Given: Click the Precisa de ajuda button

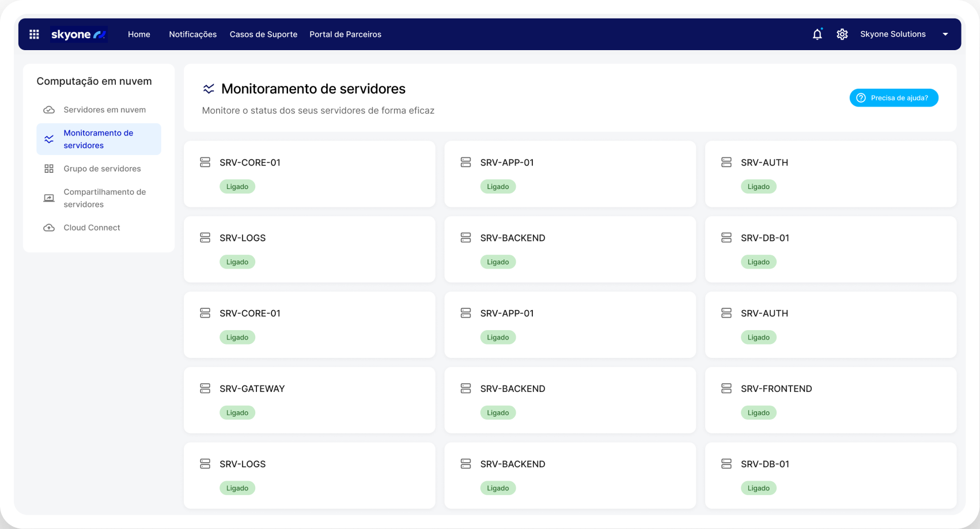Looking at the screenshot, I should 894,97.
